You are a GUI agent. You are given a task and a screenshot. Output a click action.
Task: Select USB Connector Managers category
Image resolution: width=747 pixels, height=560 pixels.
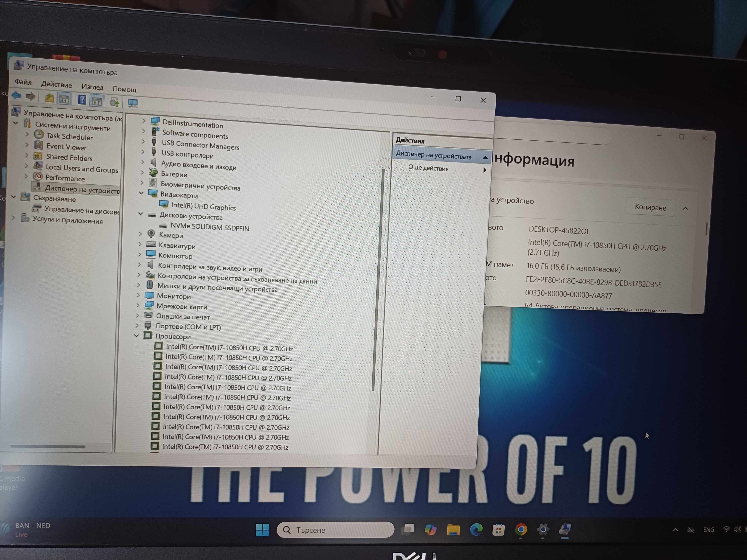coord(201,145)
